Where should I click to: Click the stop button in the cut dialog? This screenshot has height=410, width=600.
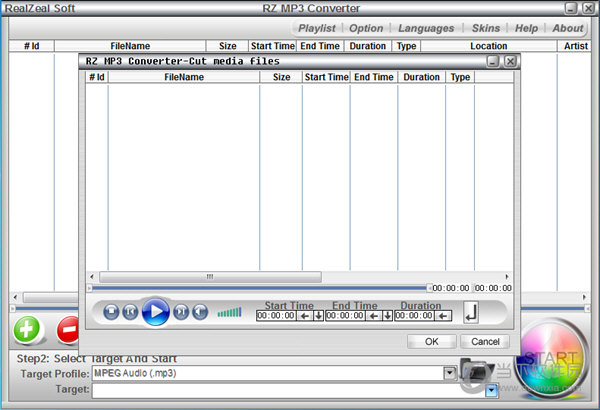point(111,312)
